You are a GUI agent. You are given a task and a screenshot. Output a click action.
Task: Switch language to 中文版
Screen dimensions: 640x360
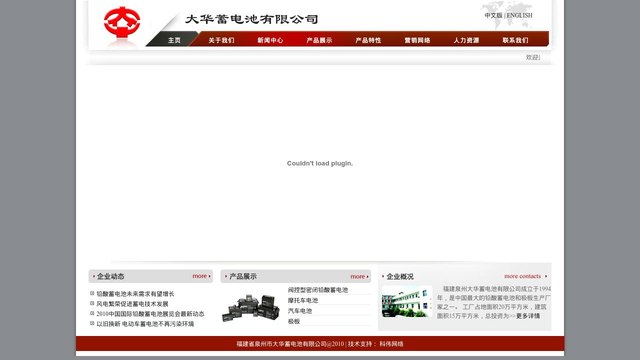tap(493, 15)
